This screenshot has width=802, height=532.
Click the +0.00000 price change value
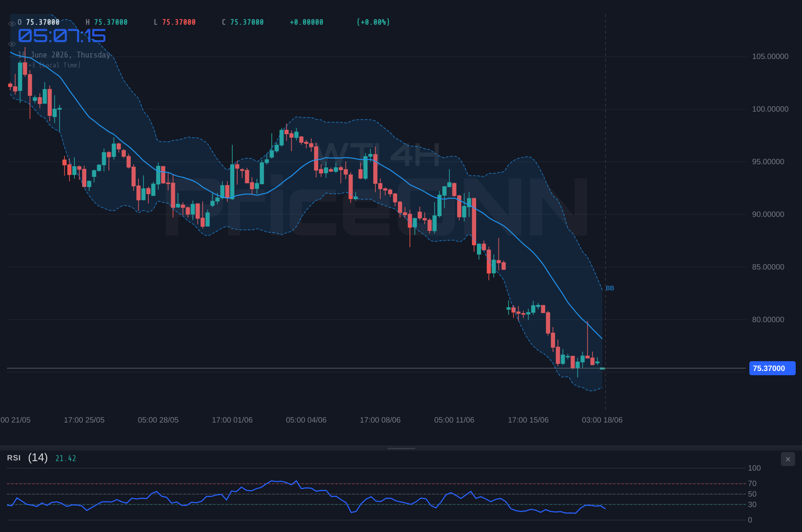[307, 22]
